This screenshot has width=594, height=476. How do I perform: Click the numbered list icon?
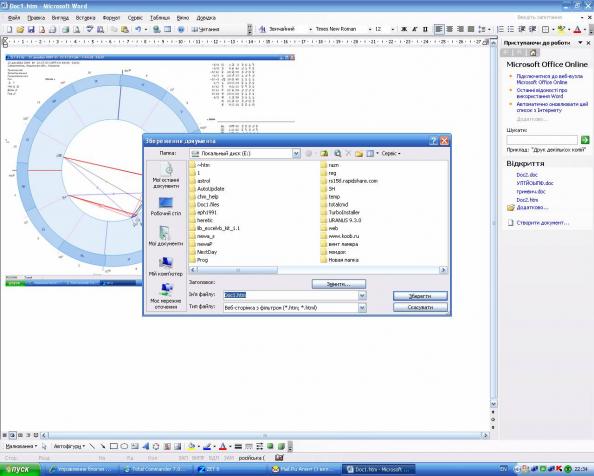500,29
